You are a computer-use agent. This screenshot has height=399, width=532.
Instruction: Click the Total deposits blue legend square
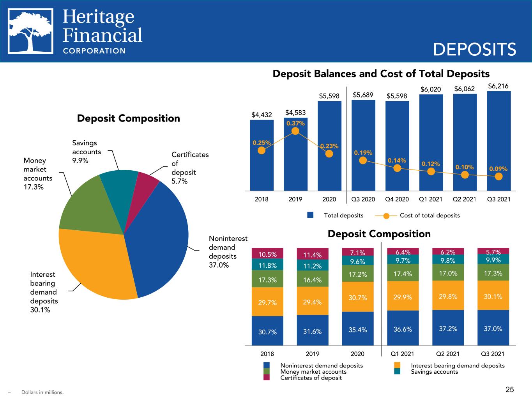311,215
